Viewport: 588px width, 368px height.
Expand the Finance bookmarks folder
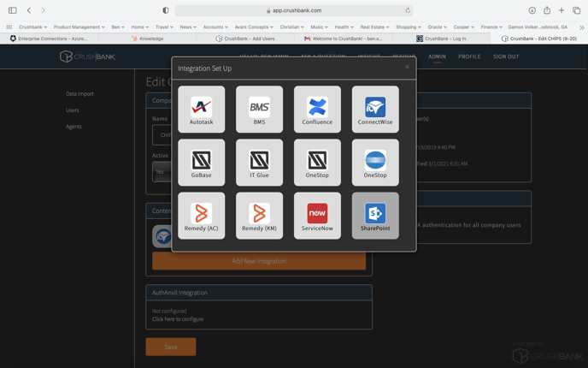pyautogui.click(x=491, y=27)
